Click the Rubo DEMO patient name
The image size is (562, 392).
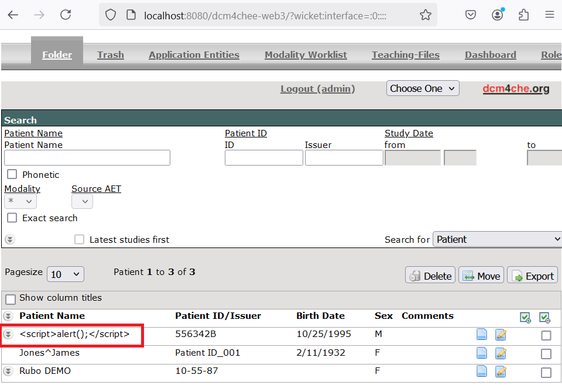[x=45, y=371]
